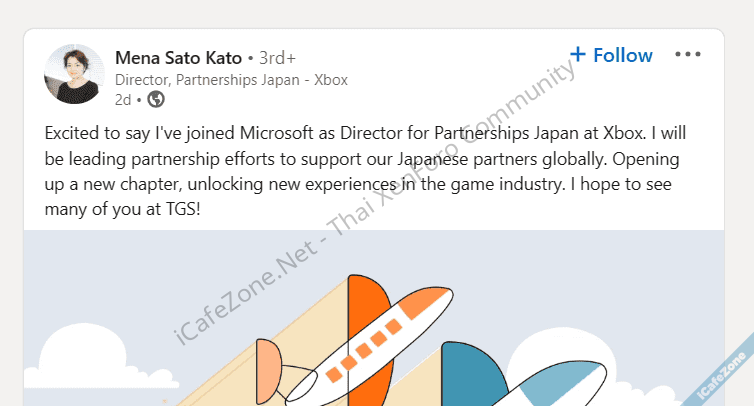Open the three-dot post options menu

pos(688,55)
